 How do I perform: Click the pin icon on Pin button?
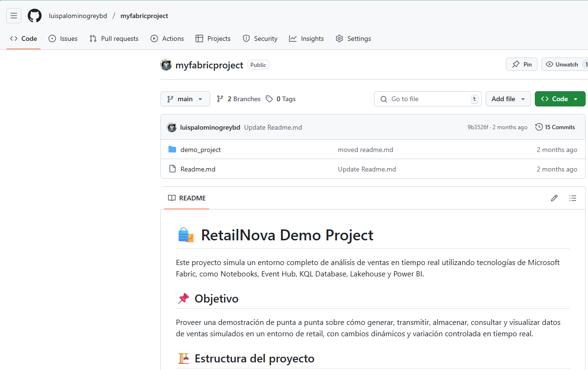pyautogui.click(x=516, y=64)
